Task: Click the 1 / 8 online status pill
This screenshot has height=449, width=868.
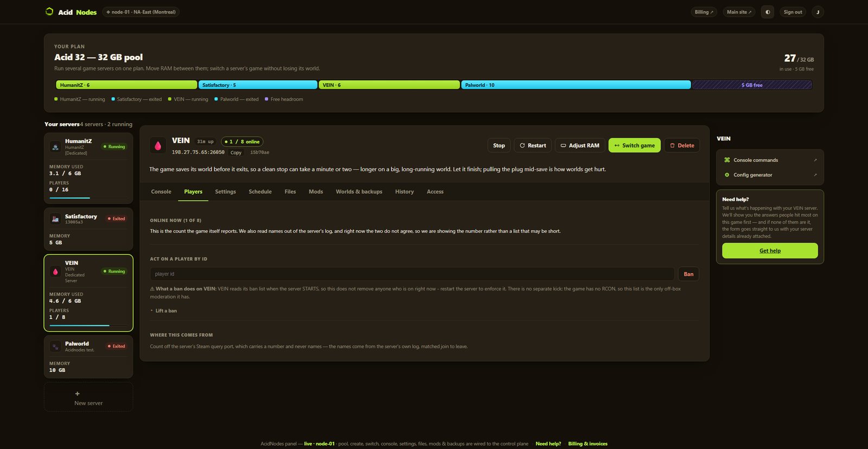Action: coord(242,142)
